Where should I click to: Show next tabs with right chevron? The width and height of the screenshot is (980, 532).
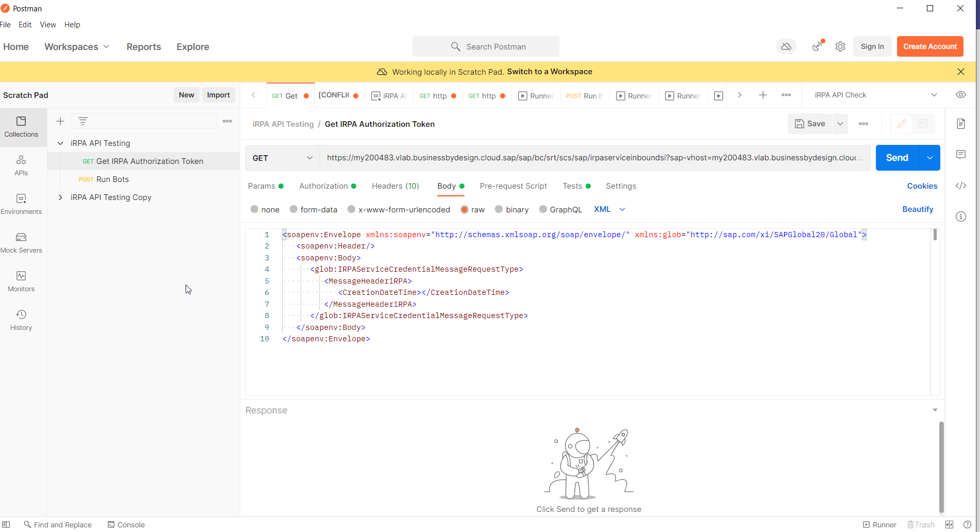coord(740,95)
